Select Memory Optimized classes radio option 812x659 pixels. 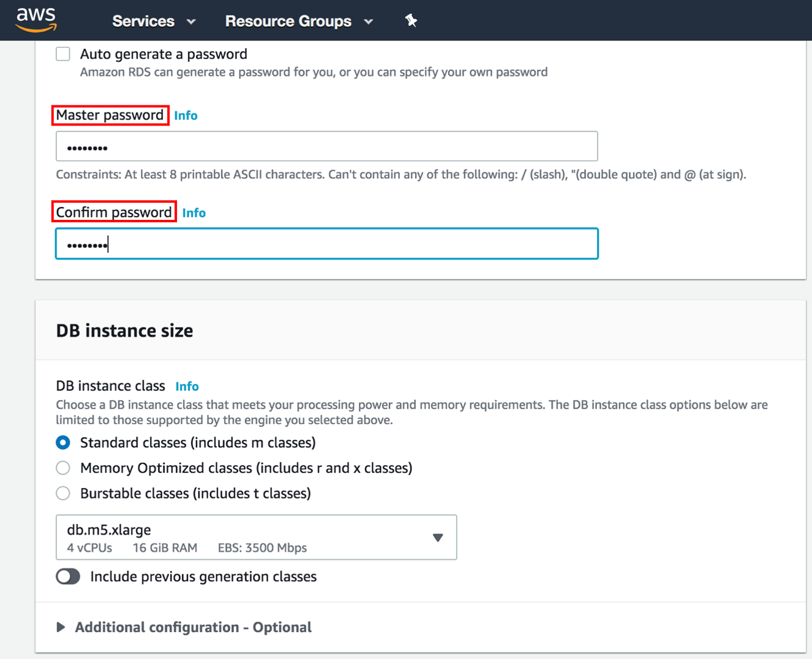pos(63,468)
